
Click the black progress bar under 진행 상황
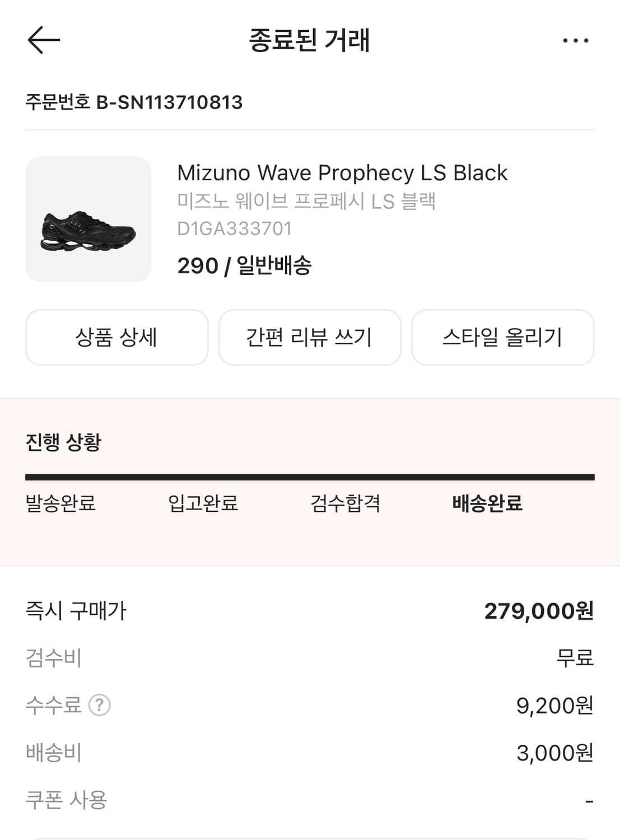[x=310, y=478]
